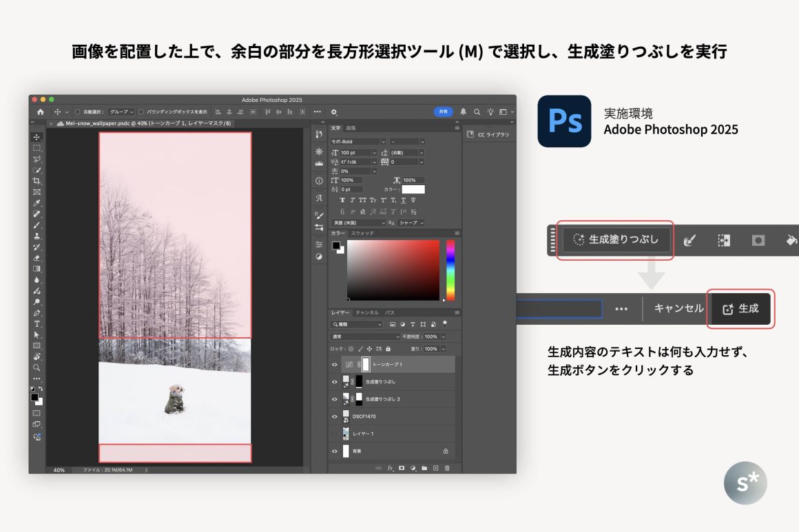Choose the Eraser tool
Viewport: 799px width, 532px height.
point(37,258)
